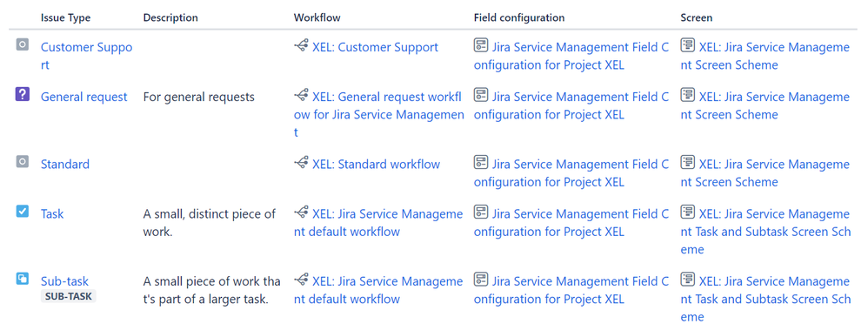This screenshot has width=868, height=324.
Task: Click workflow icon beside General request workflow
Action: [x=301, y=96]
